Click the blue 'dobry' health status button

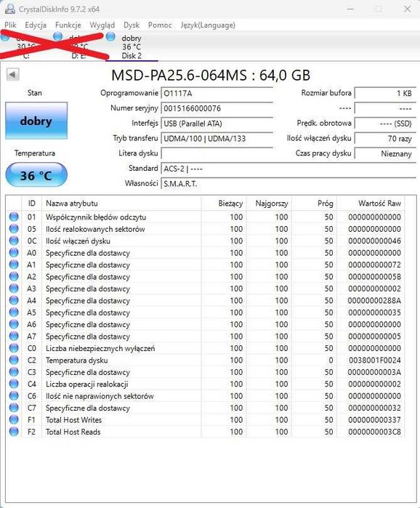pyautogui.click(x=36, y=121)
